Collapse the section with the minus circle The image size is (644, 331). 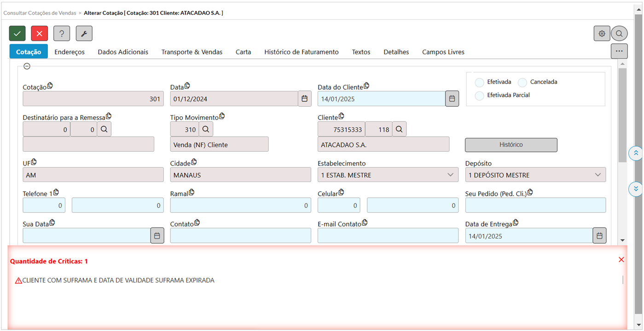click(x=27, y=66)
